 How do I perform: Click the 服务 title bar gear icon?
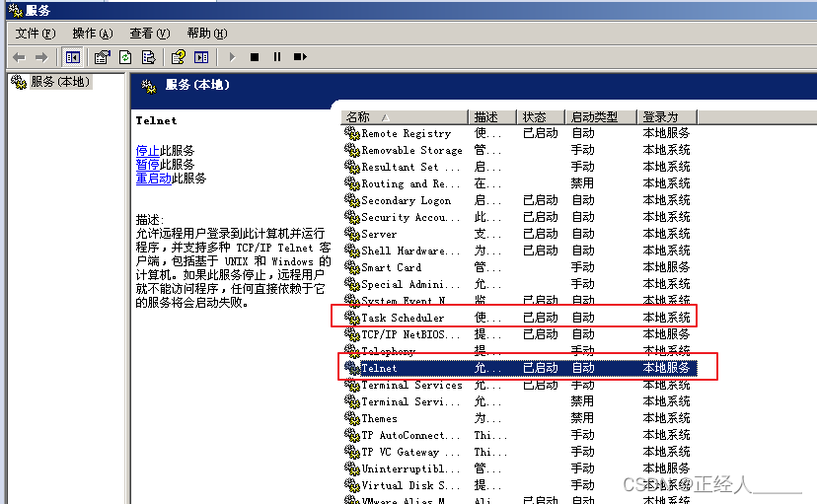point(16,10)
